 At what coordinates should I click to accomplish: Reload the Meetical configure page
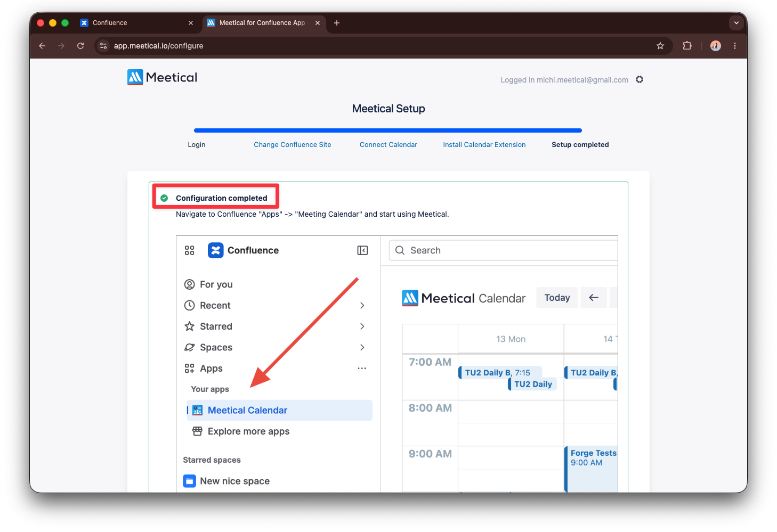[80, 46]
